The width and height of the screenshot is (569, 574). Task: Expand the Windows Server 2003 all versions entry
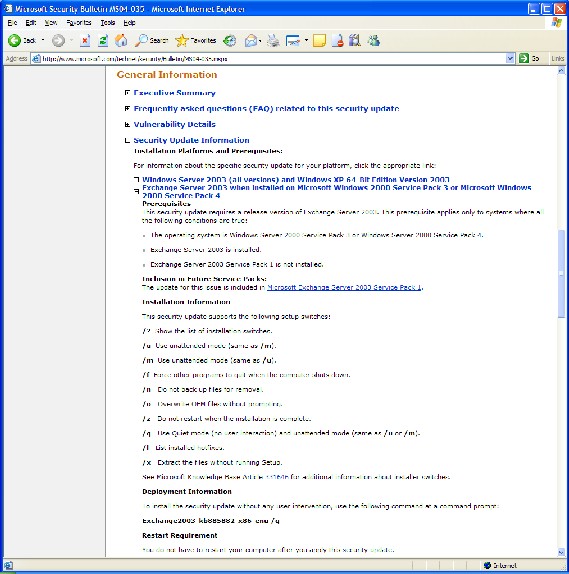point(137,179)
